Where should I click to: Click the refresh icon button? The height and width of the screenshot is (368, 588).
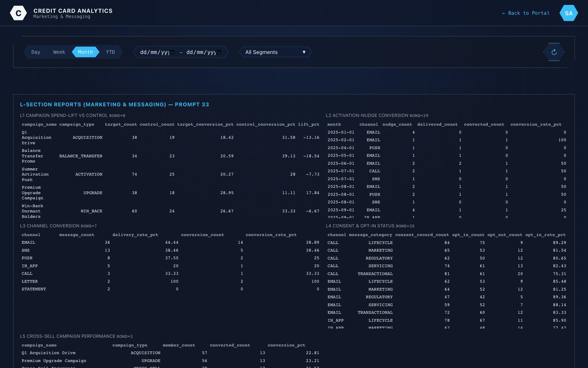tap(554, 52)
